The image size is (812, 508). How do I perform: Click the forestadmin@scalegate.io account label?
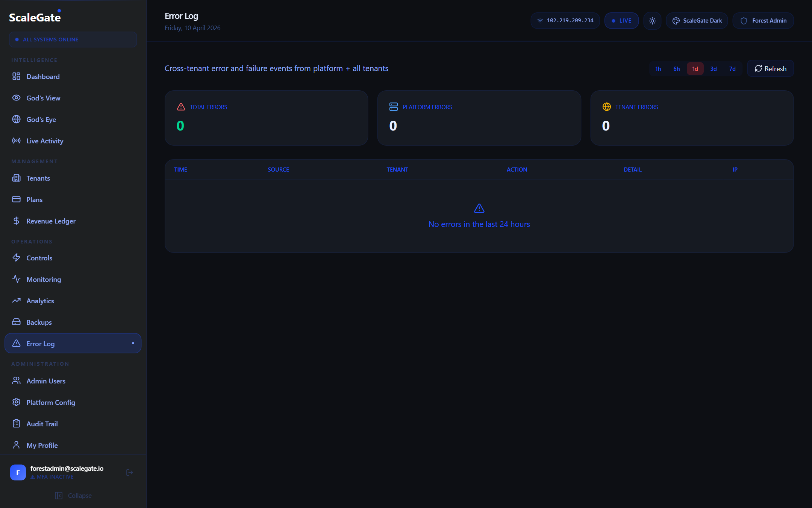tap(67, 468)
